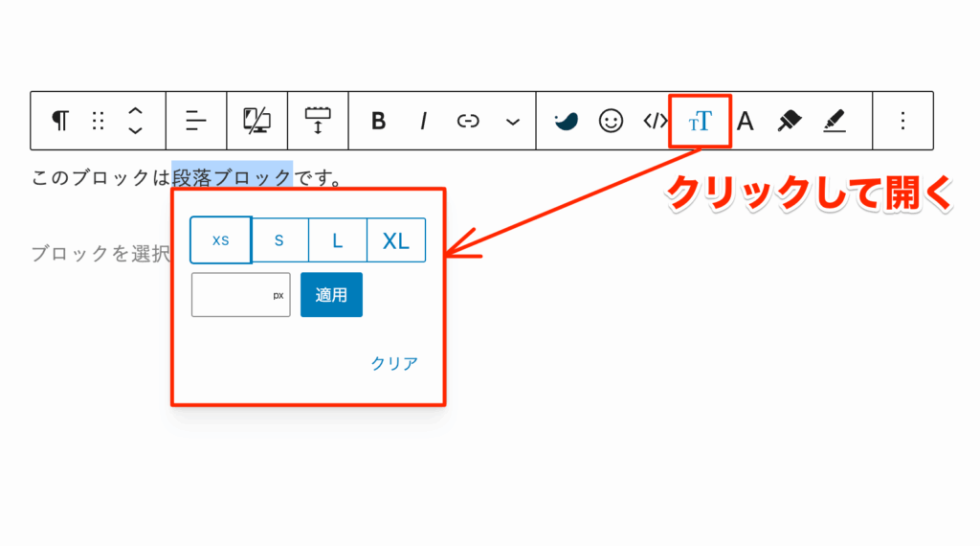Click the paragraph block type icon
980x546 pixels.
[x=60, y=120]
